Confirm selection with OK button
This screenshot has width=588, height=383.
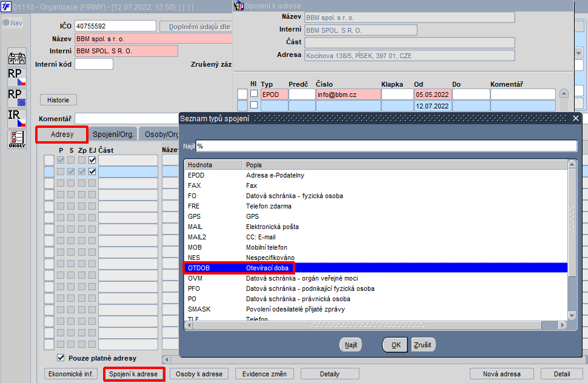[x=396, y=345]
